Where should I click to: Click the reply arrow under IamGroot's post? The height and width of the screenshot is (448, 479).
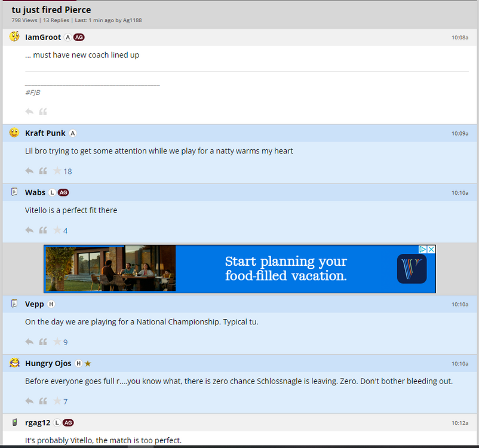pos(29,112)
